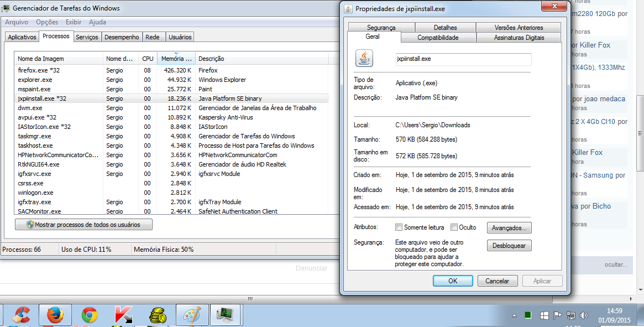Open Kaspersky from the taskbar
The width and height of the screenshot is (644, 327).
pos(123,315)
